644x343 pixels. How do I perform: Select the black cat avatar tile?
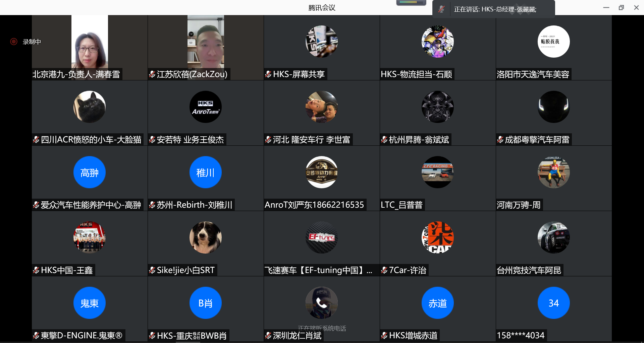[x=90, y=107]
